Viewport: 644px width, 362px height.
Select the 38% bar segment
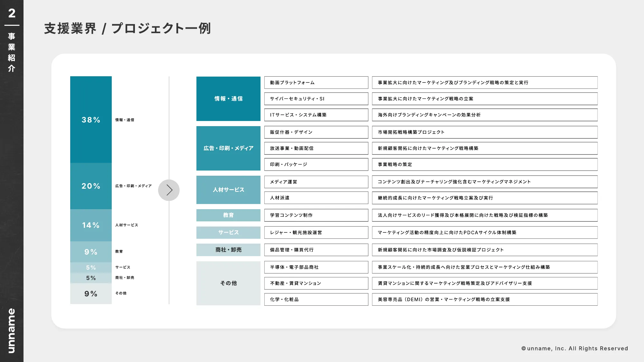(91, 120)
